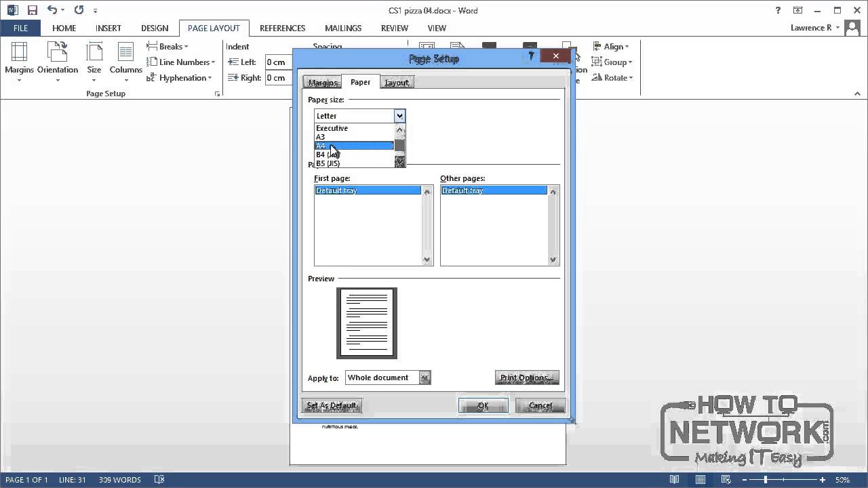Switch to the REVIEW ribbon tab
The width and height of the screenshot is (868, 488).
(395, 28)
